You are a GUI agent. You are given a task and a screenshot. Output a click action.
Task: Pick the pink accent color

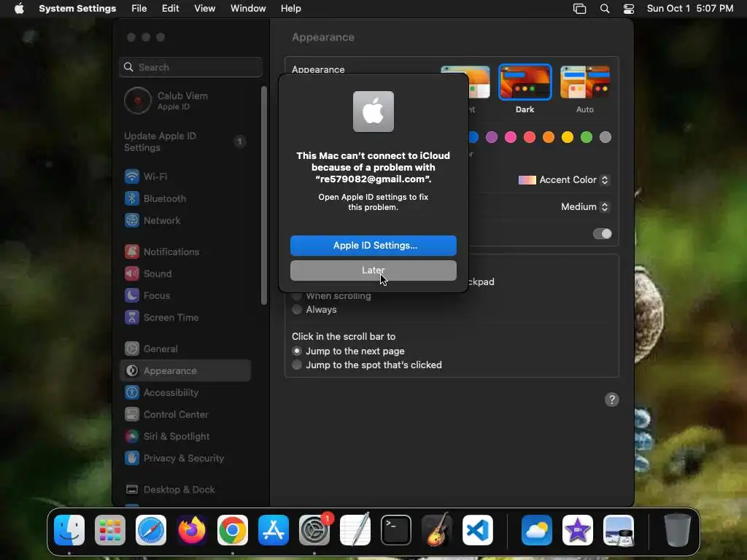[511, 138]
